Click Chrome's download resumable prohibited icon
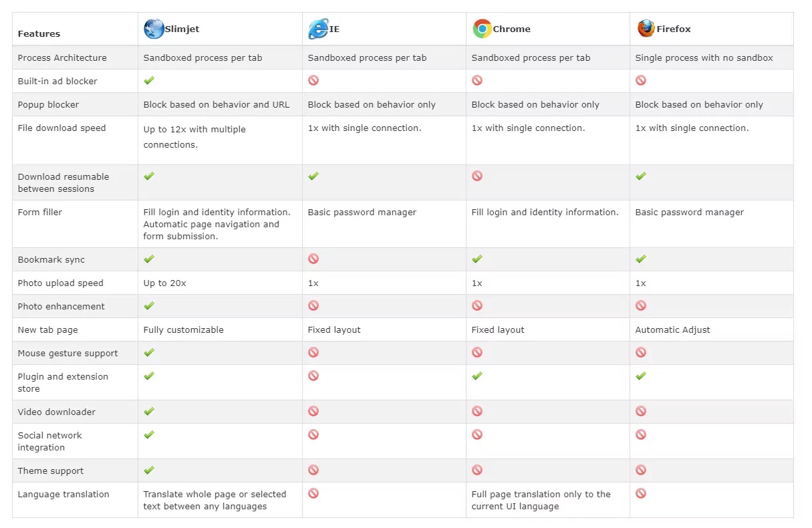The height and width of the screenshot is (528, 812). pos(477,176)
